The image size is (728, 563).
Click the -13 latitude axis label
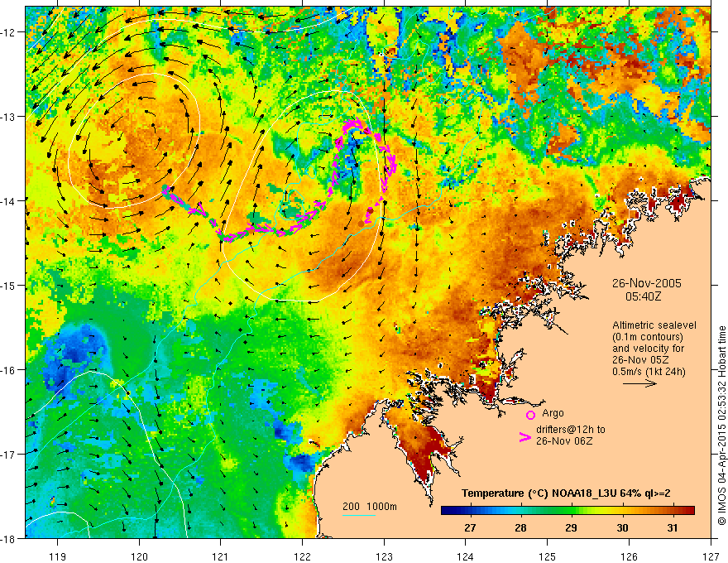(x=9, y=117)
